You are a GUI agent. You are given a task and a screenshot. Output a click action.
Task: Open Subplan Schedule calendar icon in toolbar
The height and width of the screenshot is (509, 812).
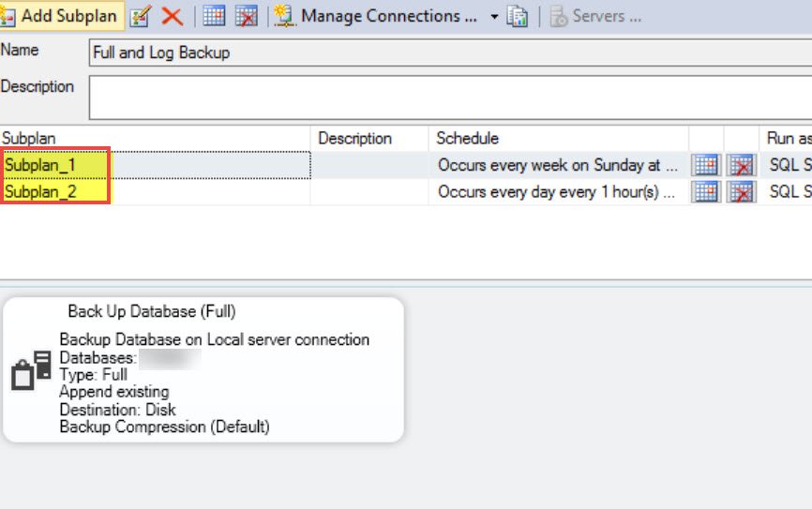[214, 16]
